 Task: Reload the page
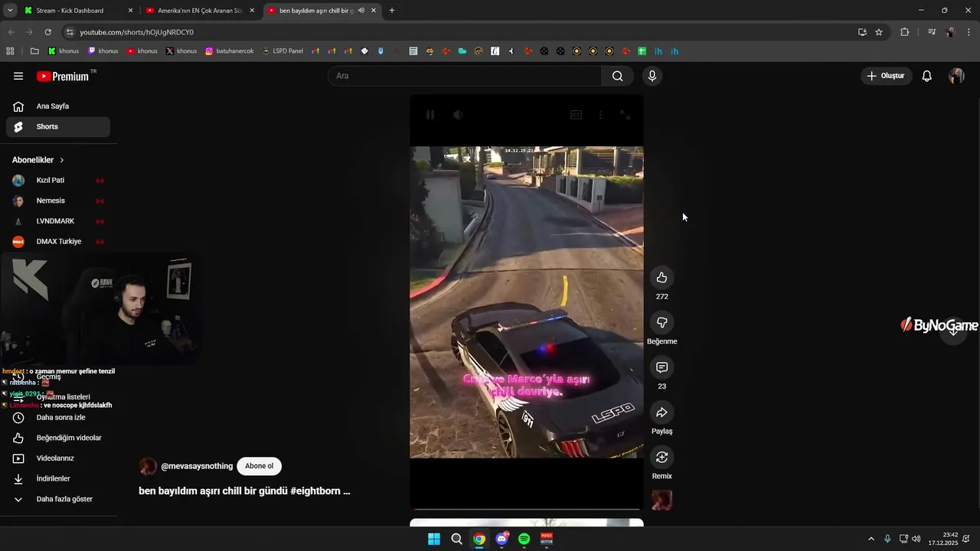47,32
